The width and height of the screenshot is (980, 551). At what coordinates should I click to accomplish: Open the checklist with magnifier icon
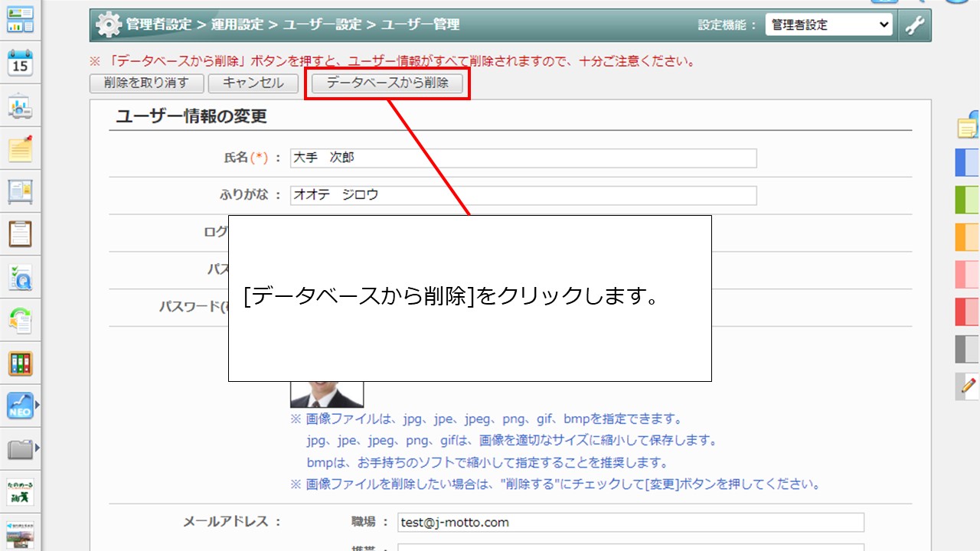(20, 277)
